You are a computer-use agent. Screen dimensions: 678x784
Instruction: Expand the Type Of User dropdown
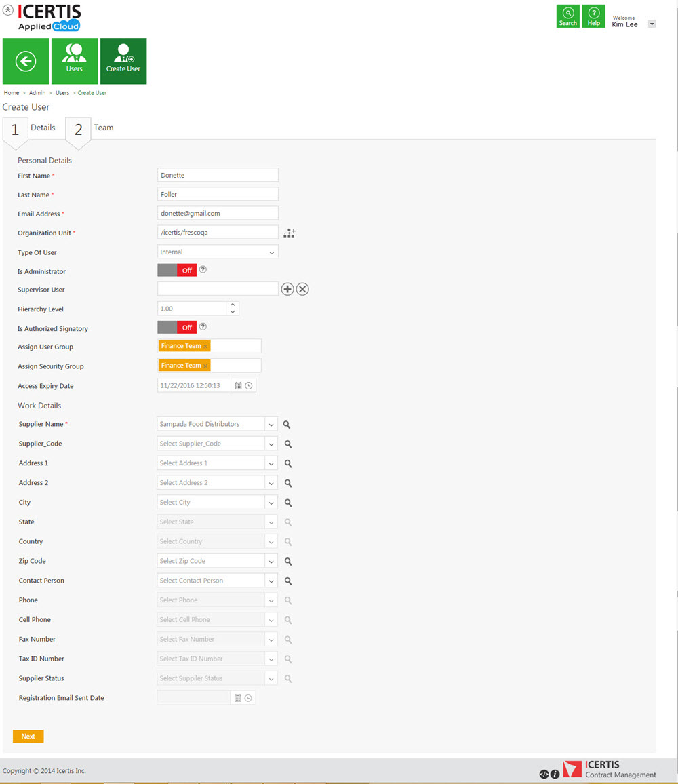pos(271,252)
